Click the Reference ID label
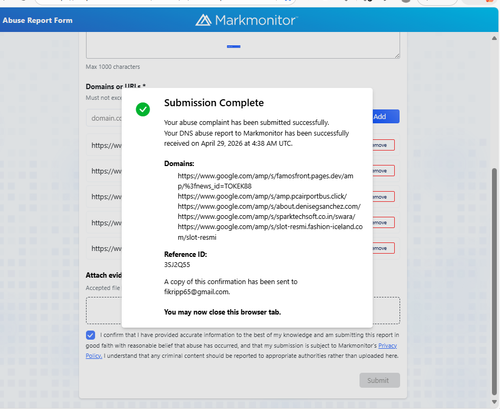The width and height of the screenshot is (500, 409). point(185,254)
